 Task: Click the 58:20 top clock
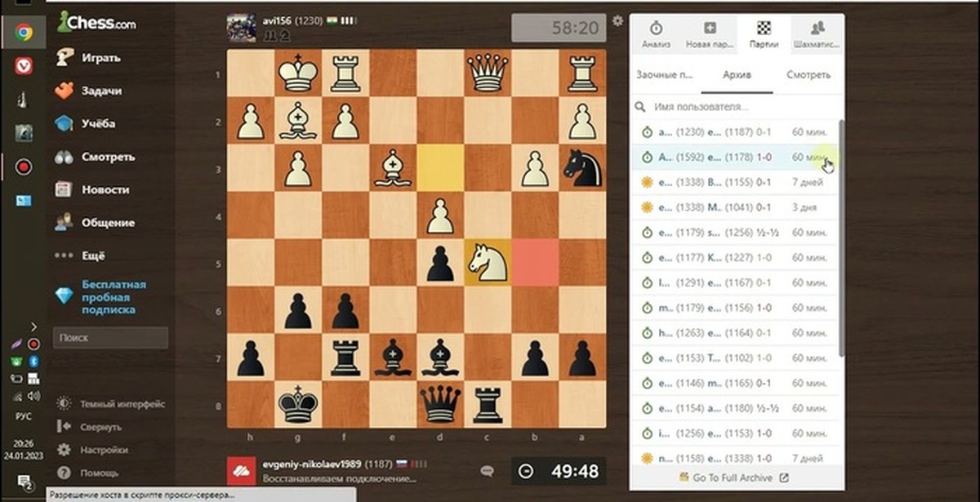(559, 28)
